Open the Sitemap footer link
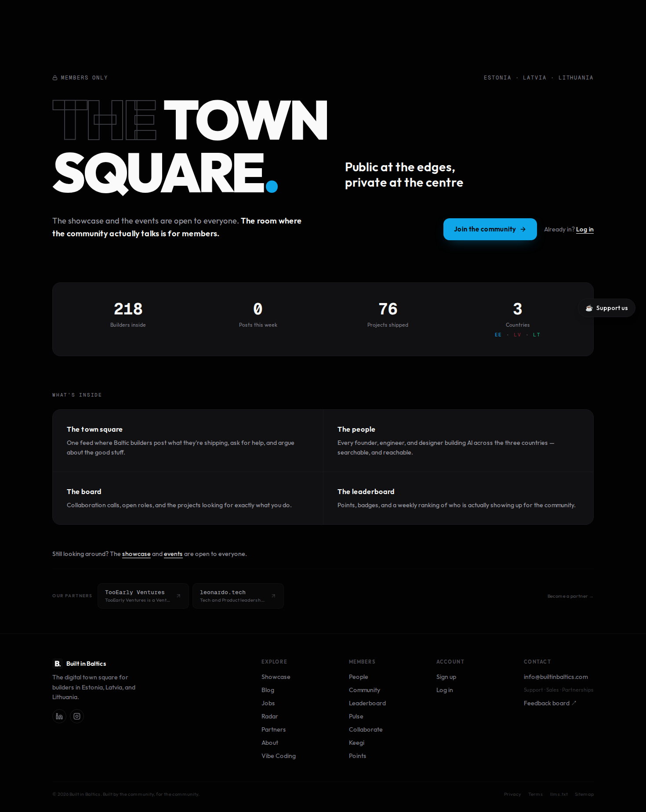 [584, 794]
